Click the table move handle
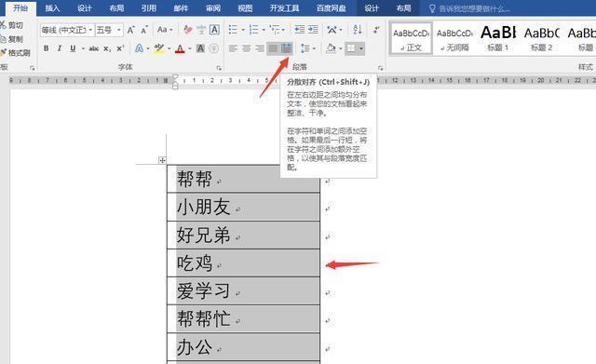Screen dimensions: 596x364 tap(162, 160)
